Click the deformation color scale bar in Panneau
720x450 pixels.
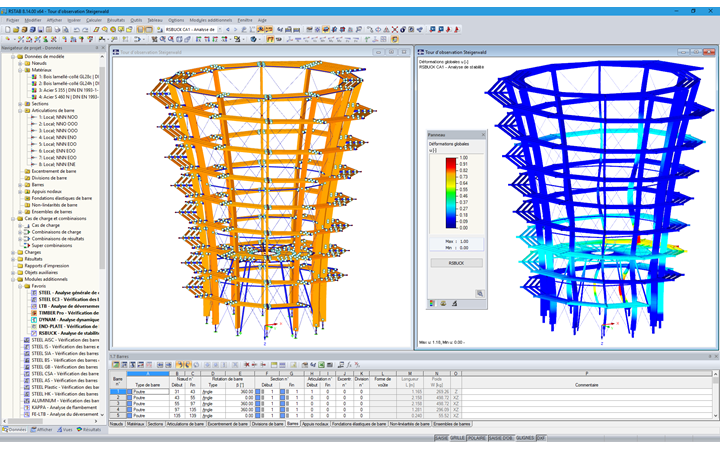451,193
